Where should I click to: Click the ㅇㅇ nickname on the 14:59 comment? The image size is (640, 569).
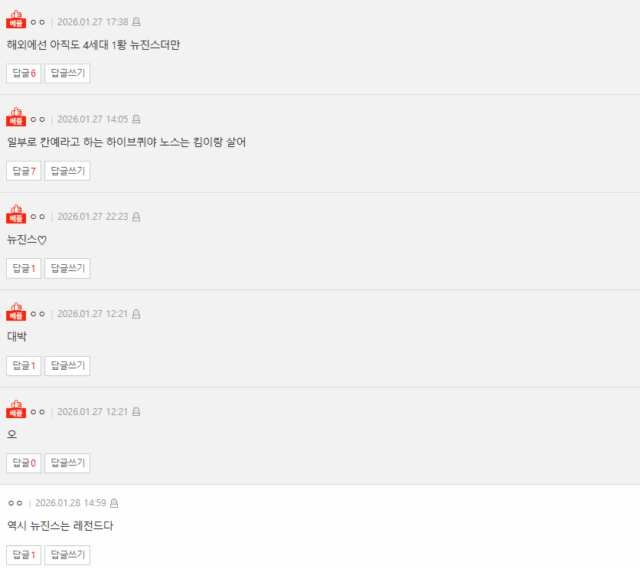(x=15, y=503)
